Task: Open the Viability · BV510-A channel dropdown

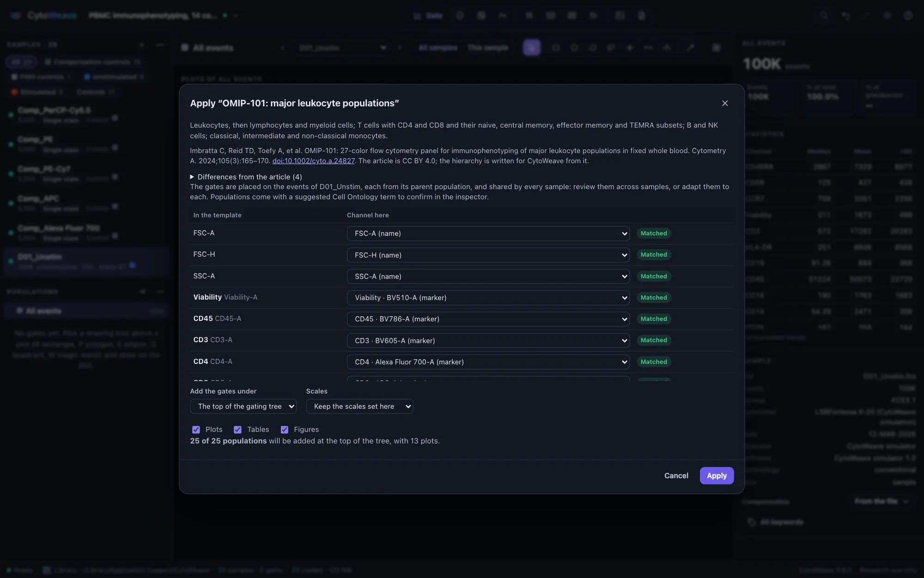Action: [488, 298]
